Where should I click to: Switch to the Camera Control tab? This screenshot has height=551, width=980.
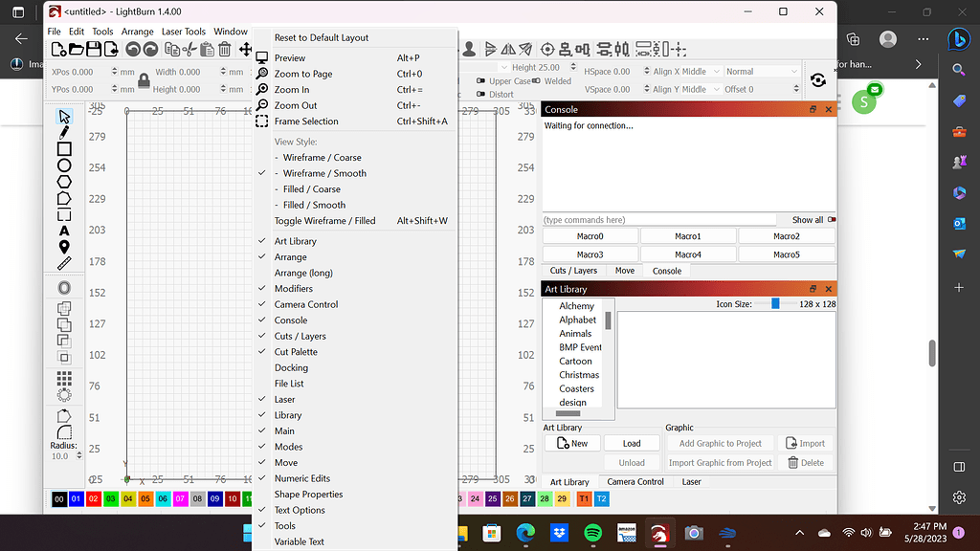coord(635,482)
